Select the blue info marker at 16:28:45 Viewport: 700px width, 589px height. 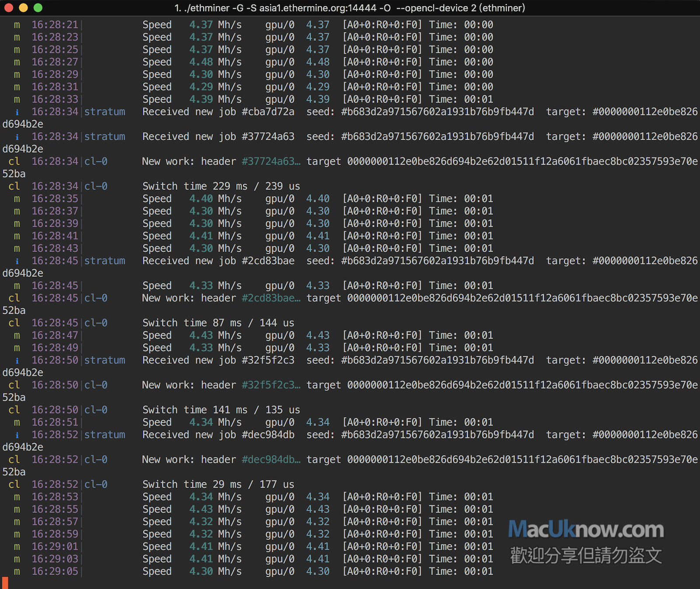[x=17, y=261]
